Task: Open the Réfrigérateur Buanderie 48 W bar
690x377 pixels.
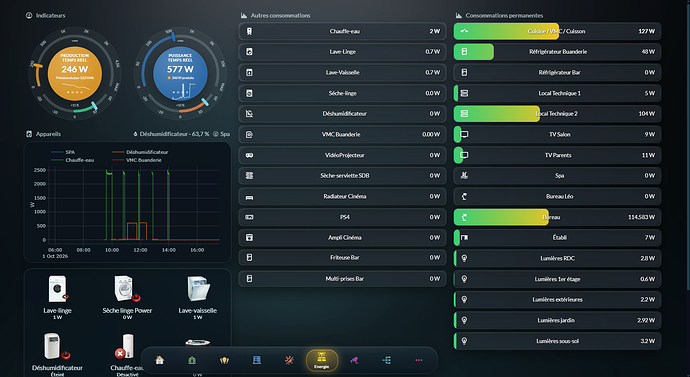Action: coord(557,52)
